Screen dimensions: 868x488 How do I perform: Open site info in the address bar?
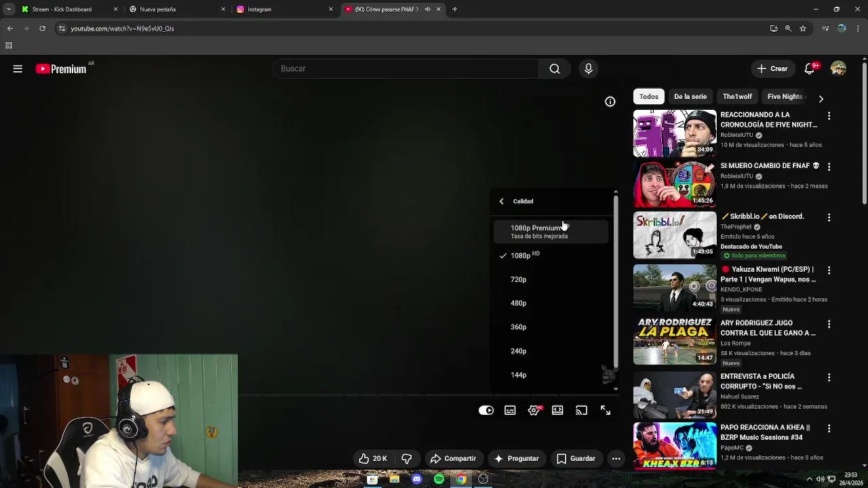click(61, 28)
